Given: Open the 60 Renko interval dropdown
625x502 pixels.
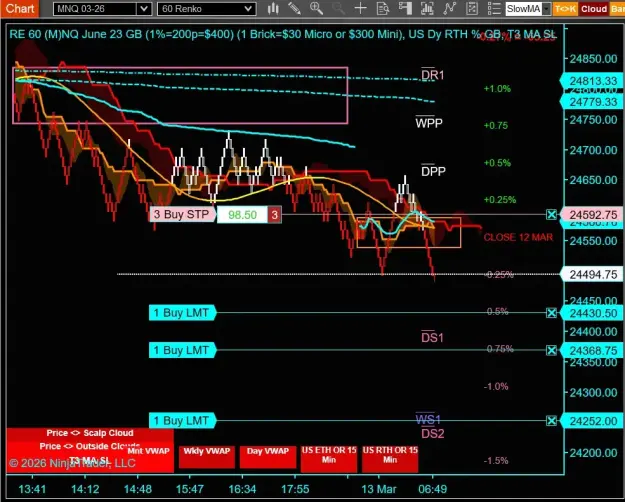Looking at the screenshot, I should (248, 9).
